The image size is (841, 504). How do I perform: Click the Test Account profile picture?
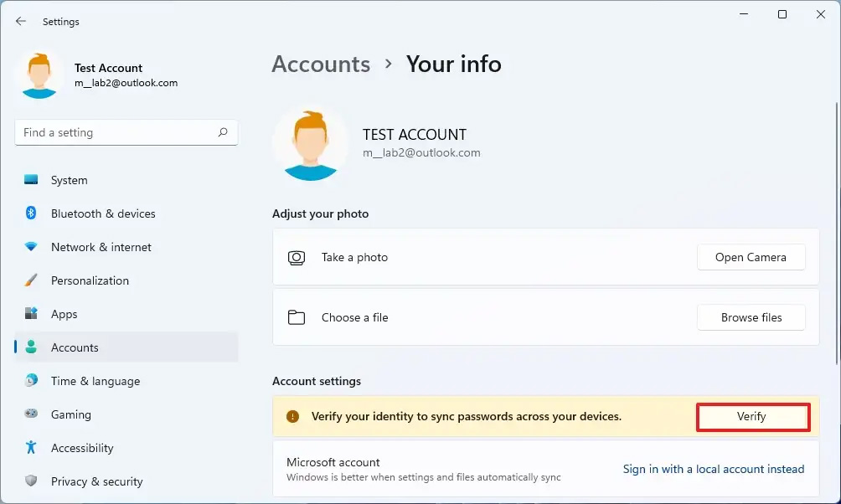(x=39, y=75)
